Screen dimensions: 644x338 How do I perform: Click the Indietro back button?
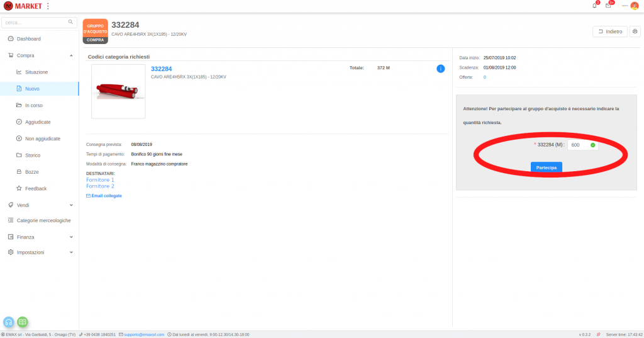click(610, 31)
